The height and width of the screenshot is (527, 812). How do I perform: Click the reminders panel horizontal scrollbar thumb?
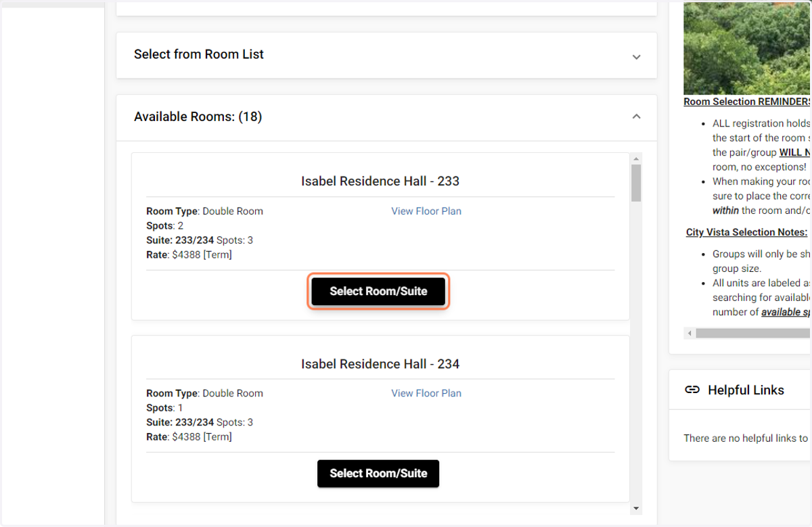click(x=754, y=333)
